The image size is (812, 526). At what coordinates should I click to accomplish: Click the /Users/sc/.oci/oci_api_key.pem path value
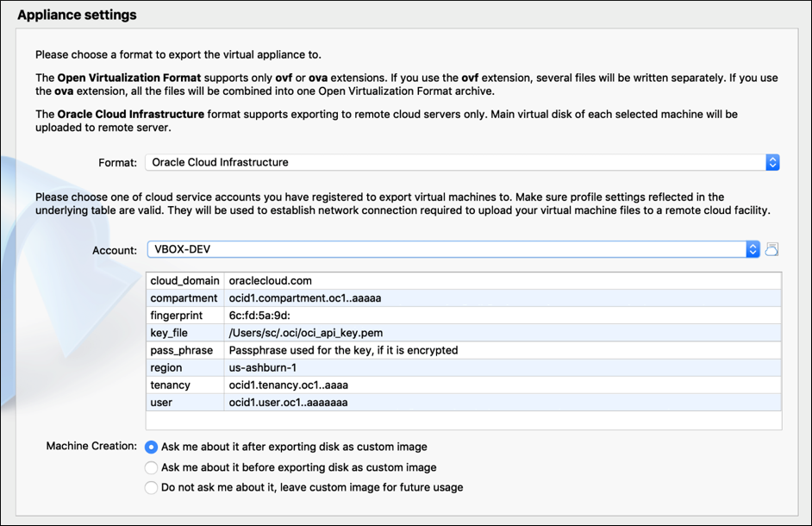click(x=503, y=333)
